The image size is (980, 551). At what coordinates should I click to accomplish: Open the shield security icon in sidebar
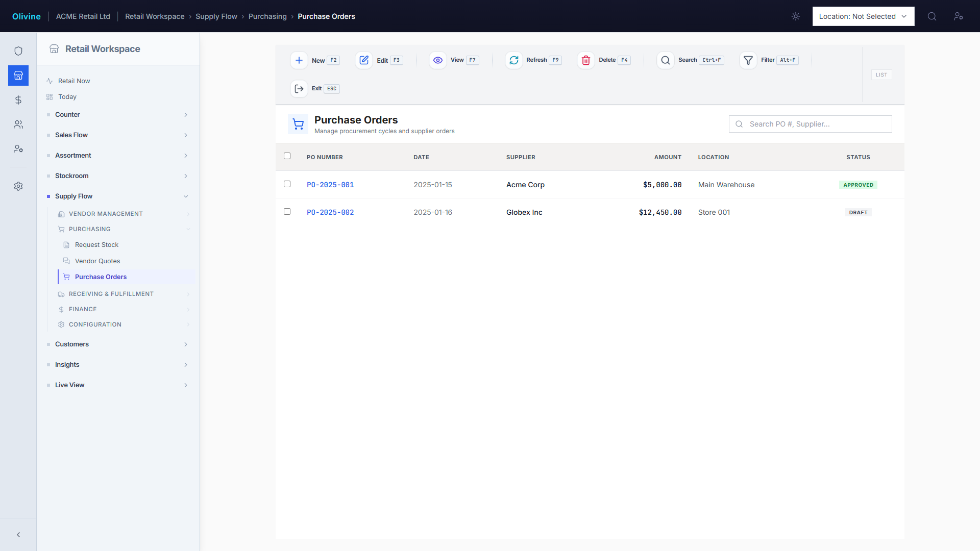tap(18, 51)
